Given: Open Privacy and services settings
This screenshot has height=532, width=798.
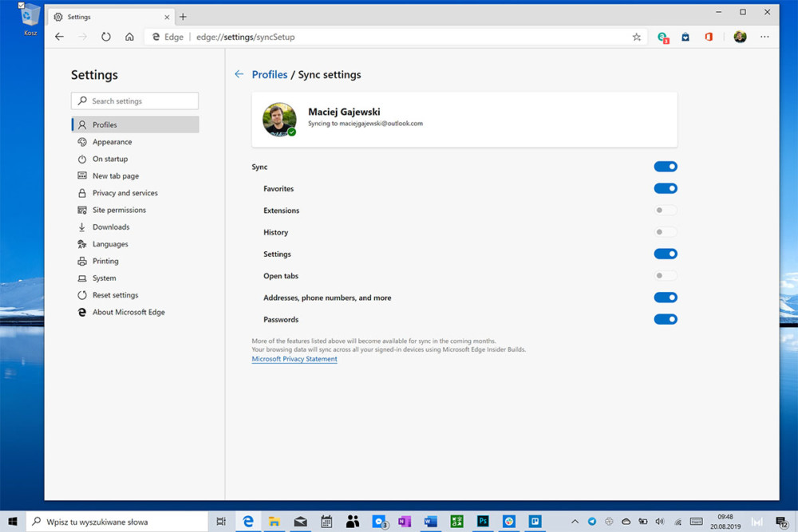Looking at the screenshot, I should pyautogui.click(x=136, y=193).
